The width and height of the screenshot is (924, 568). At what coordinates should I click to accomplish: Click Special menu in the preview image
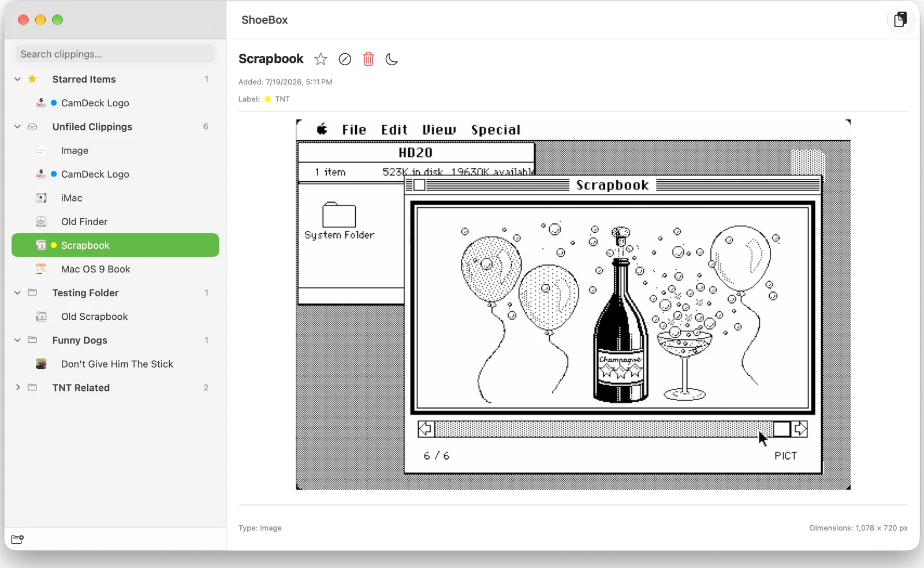point(495,130)
